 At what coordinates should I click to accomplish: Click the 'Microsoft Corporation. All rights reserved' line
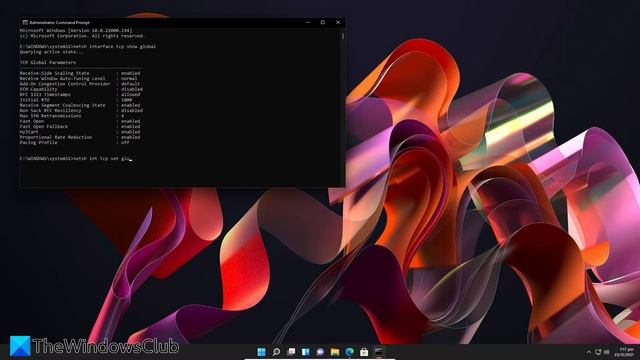pyautogui.click(x=82, y=36)
